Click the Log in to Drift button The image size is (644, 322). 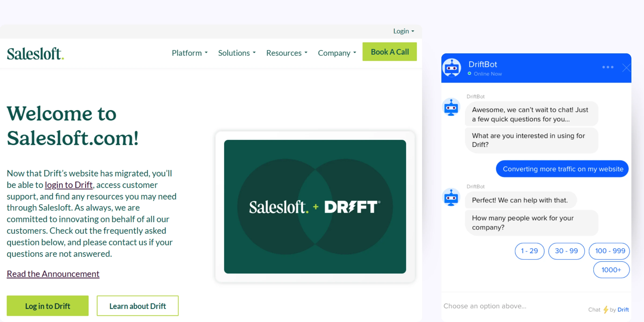pyautogui.click(x=47, y=306)
